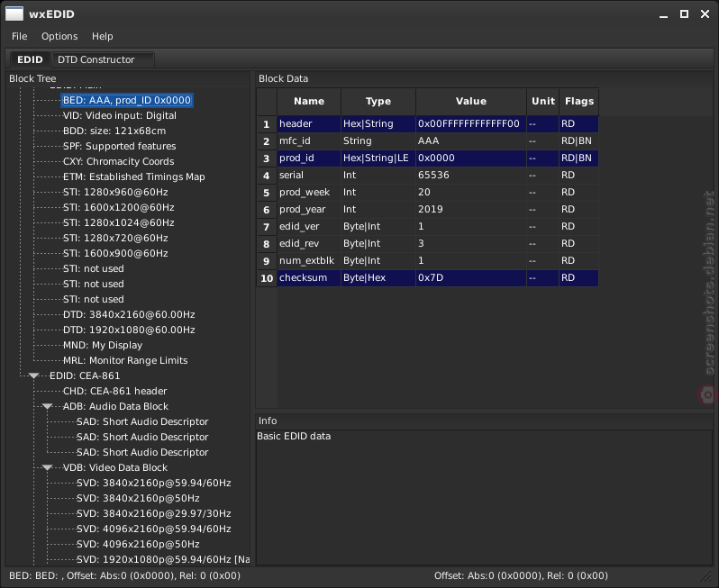719x588 pixels.
Task: Select SVD: 3840x2160p@59.94/60Hz item
Action: tap(153, 483)
